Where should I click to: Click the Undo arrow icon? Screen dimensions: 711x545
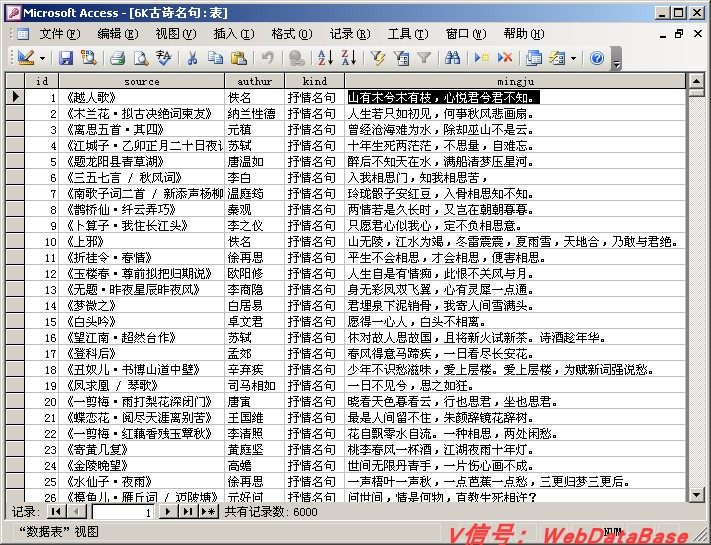click(x=268, y=58)
